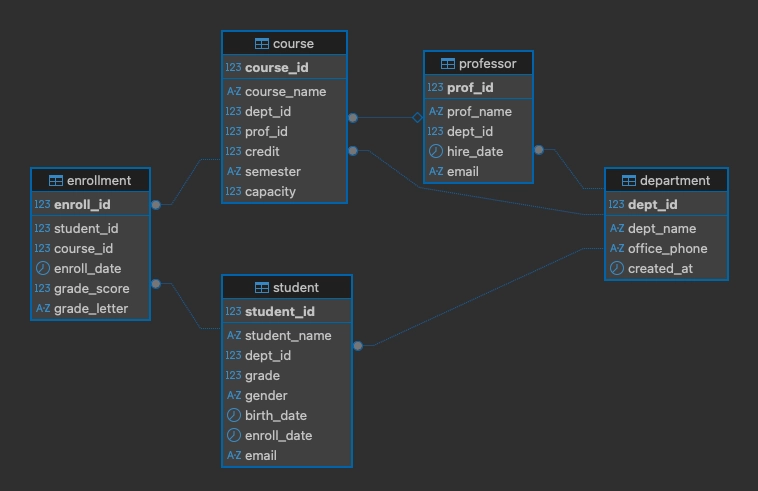Click the circle endpoint beside course credit row
The image size is (758, 491).
point(353,151)
